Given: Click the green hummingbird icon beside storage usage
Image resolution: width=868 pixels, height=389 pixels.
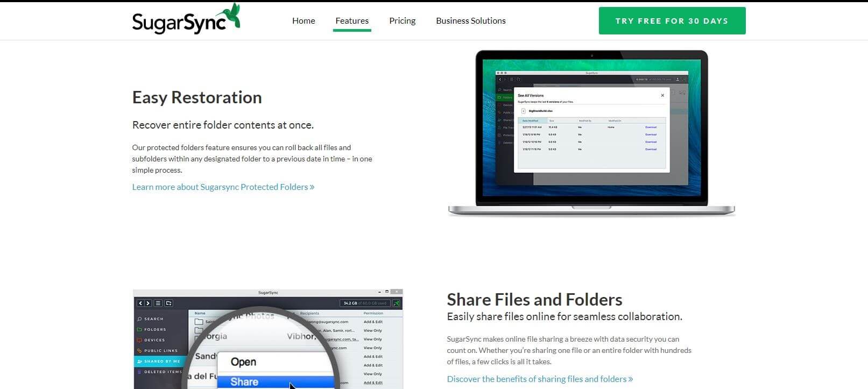Looking at the screenshot, I should [x=397, y=303].
